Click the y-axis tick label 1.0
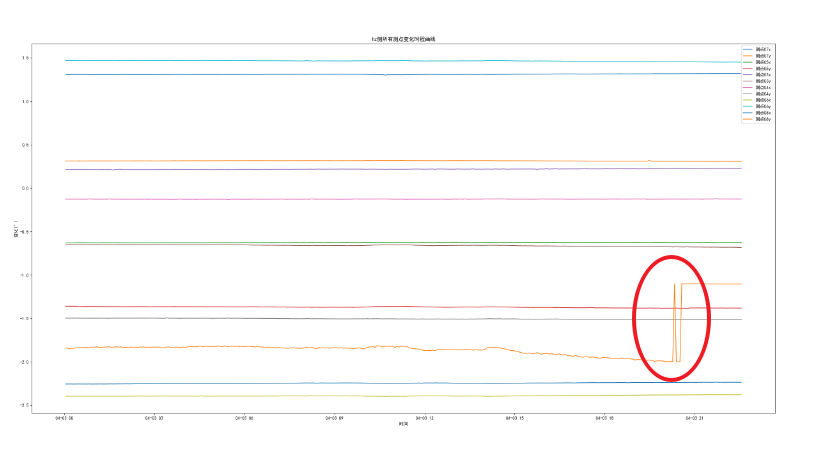 coord(22,101)
